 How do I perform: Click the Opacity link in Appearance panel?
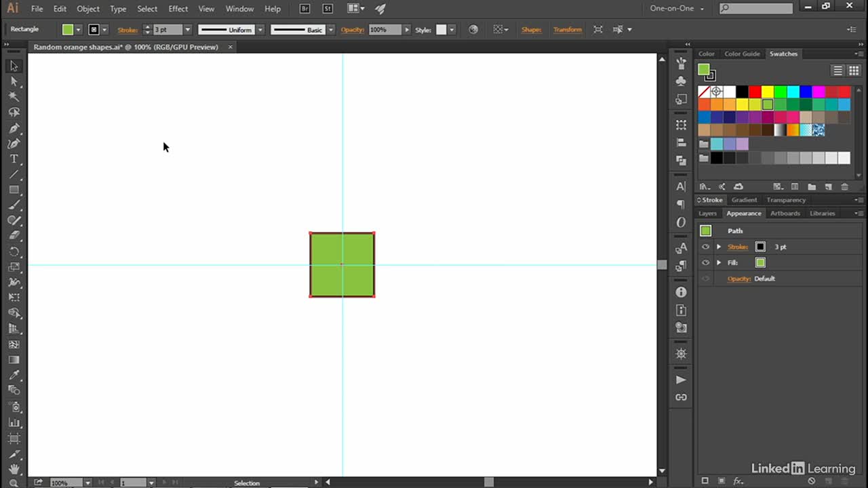click(x=739, y=279)
